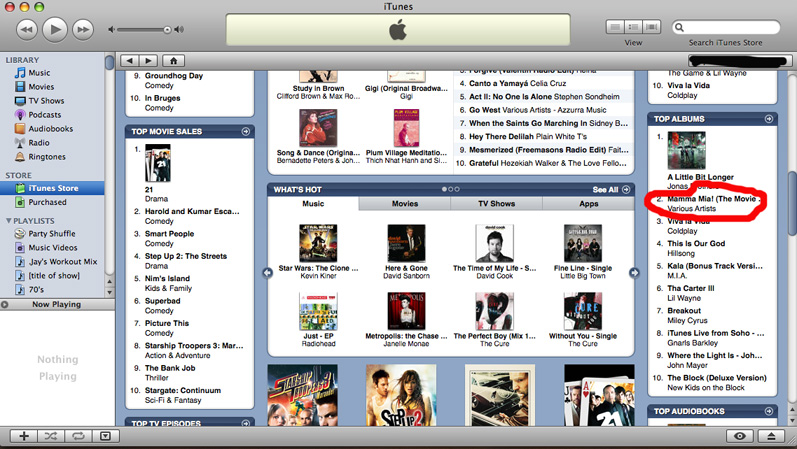Open the Ringtones section

[x=47, y=157]
